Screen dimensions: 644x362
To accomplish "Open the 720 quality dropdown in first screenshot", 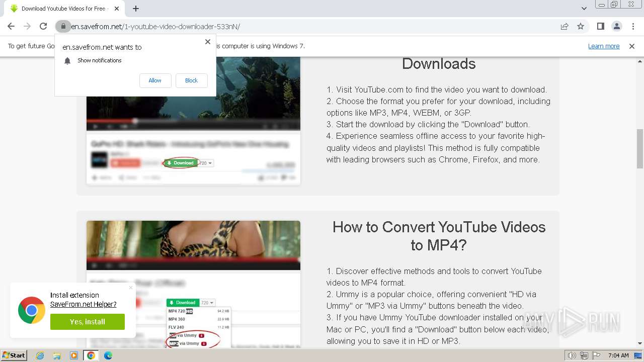I will coord(206,163).
